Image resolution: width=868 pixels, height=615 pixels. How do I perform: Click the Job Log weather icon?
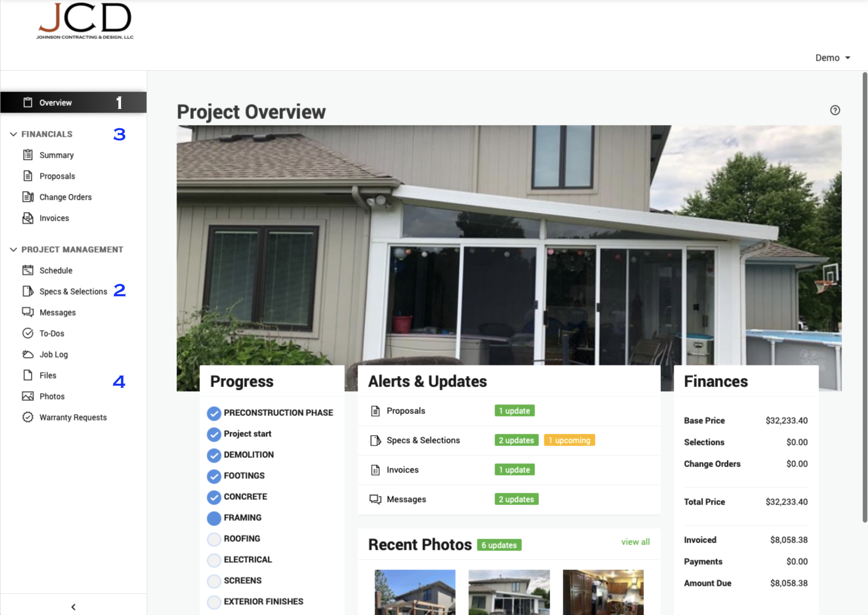point(28,354)
